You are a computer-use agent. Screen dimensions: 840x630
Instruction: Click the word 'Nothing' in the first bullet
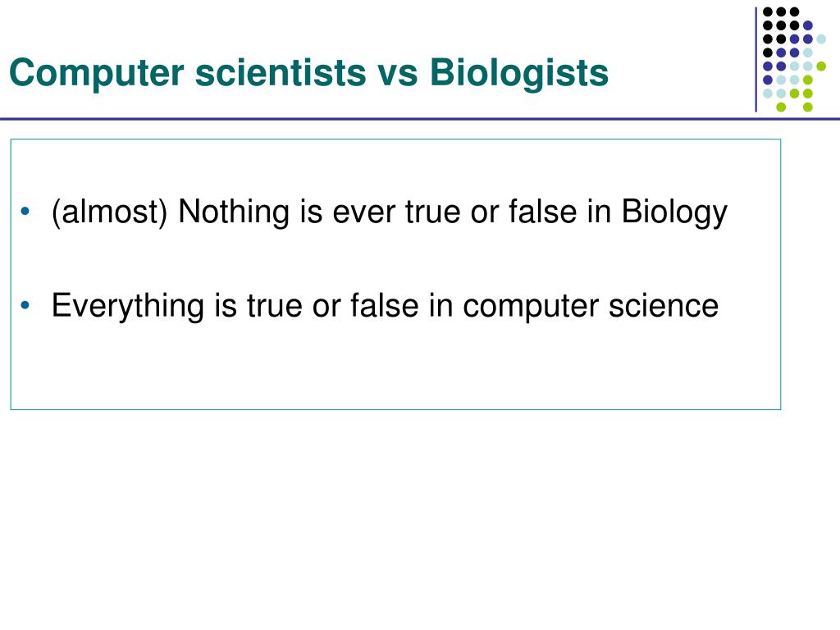pyautogui.click(x=234, y=212)
